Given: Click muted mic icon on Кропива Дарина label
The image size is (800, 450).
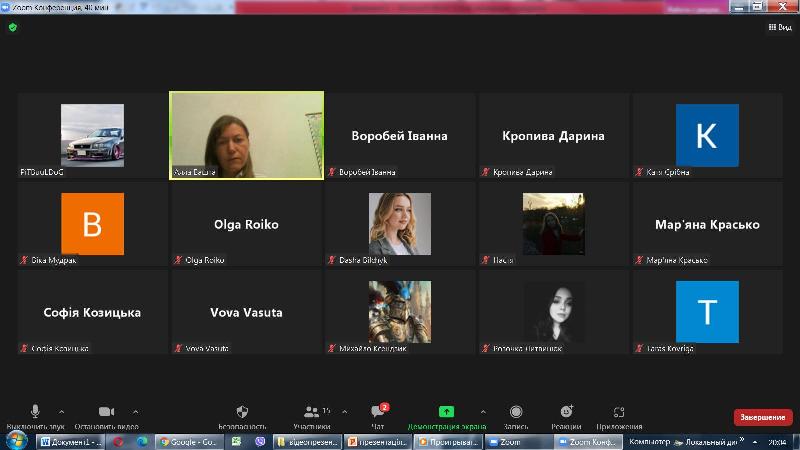Looking at the screenshot, I should 486,172.
